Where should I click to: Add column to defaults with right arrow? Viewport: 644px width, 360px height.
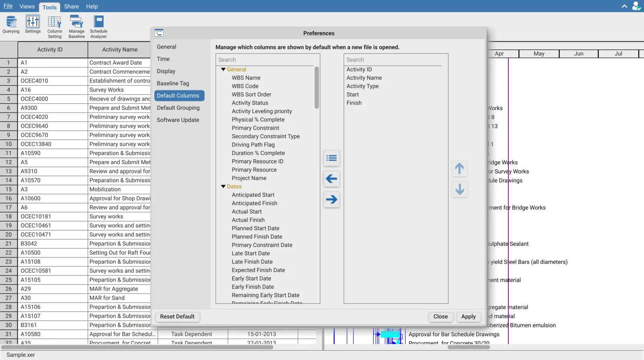(x=332, y=199)
